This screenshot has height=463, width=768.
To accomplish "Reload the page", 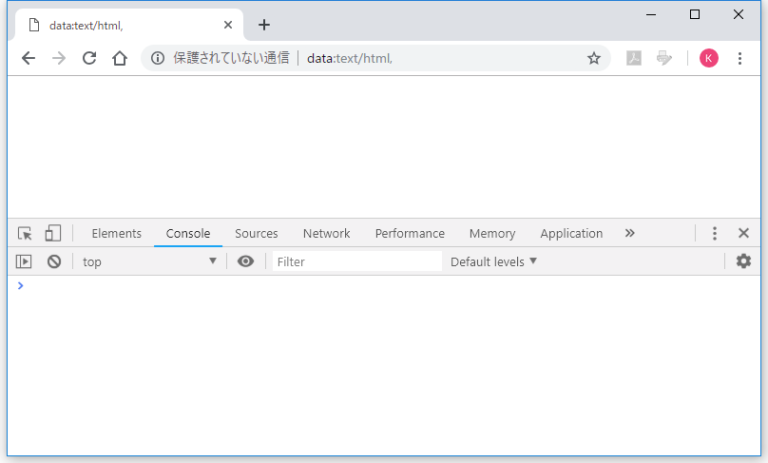I will click(x=89, y=58).
